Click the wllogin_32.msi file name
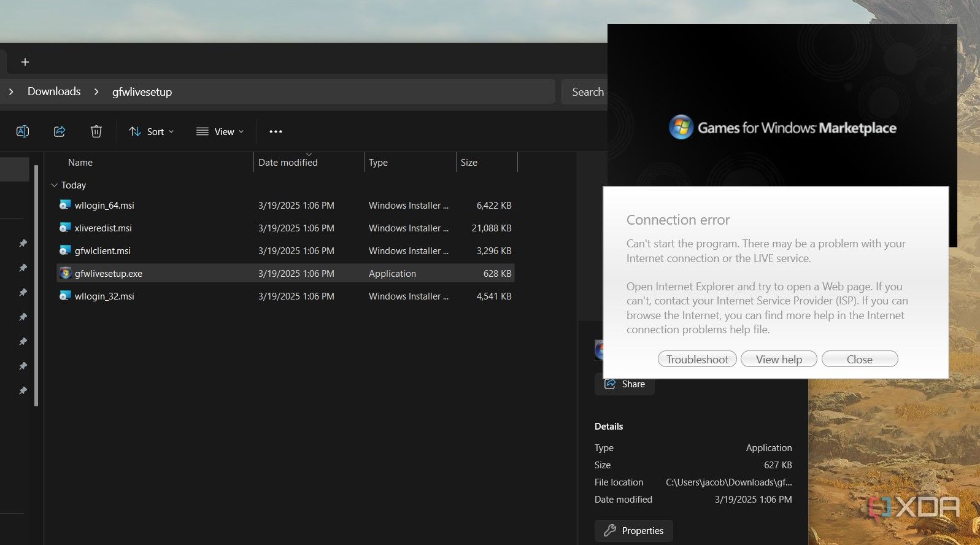The height and width of the screenshot is (545, 980). [104, 296]
